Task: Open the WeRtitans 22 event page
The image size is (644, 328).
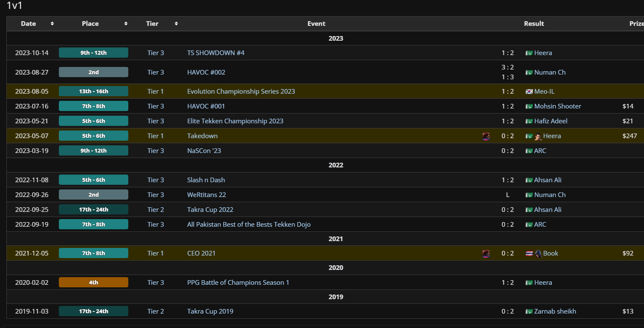Action: (x=207, y=195)
